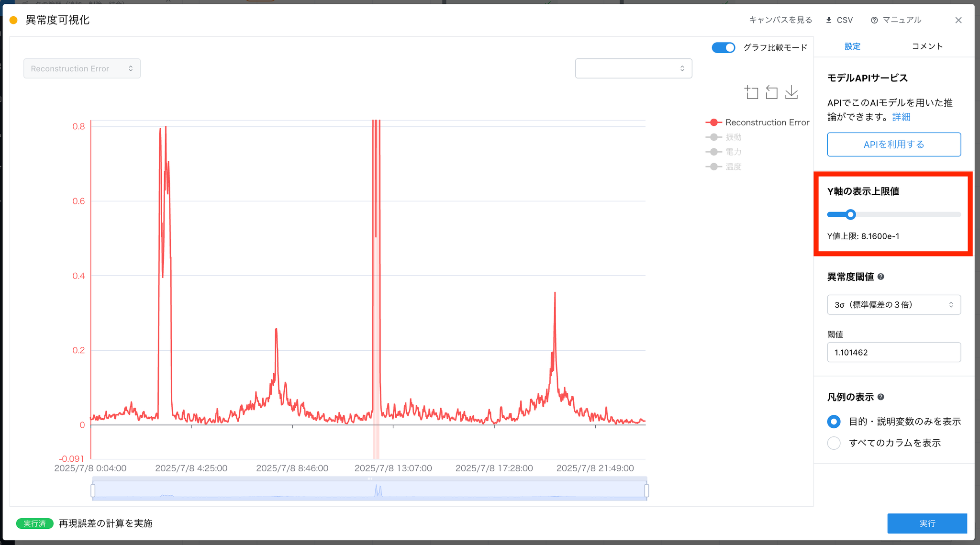Open the empty comparison graph dropdown
This screenshot has width=980, height=545.
(x=633, y=68)
